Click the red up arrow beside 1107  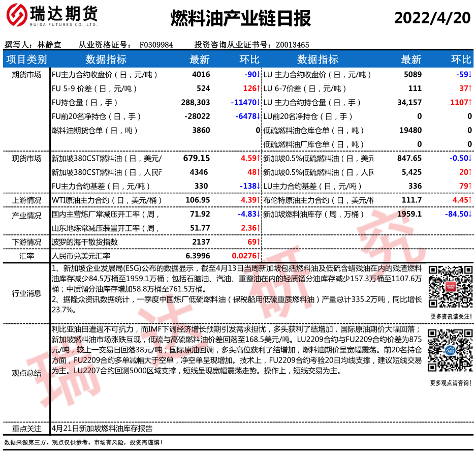click(x=470, y=102)
